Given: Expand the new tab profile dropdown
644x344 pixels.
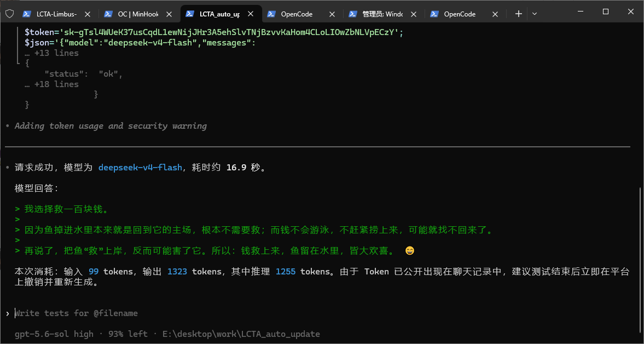Looking at the screenshot, I should coord(535,14).
